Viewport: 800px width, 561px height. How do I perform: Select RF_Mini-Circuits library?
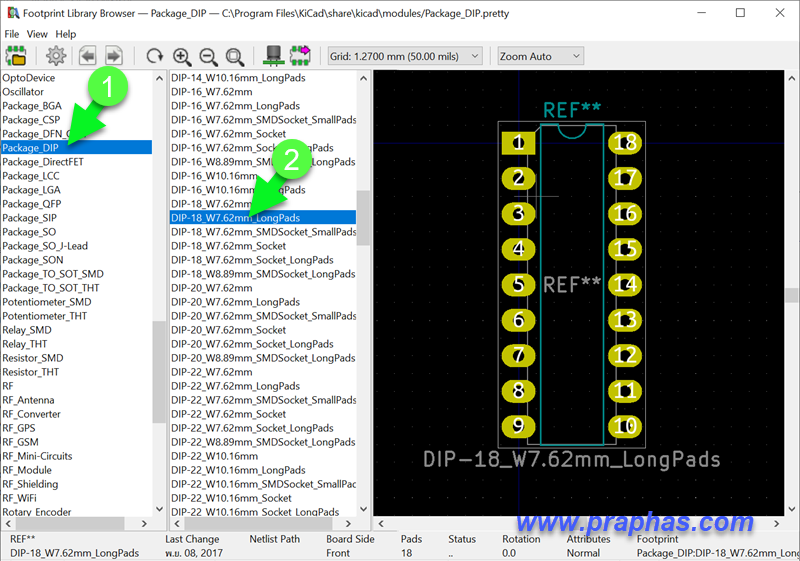tap(37, 456)
